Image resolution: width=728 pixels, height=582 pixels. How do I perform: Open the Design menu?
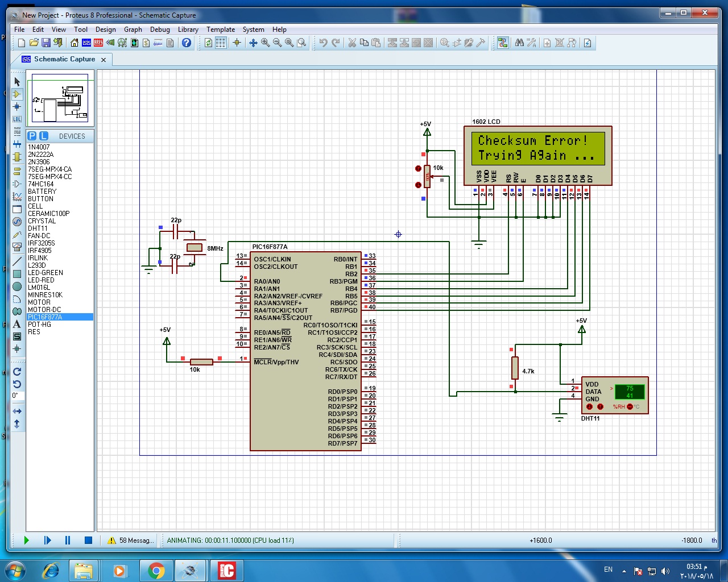[x=105, y=30]
